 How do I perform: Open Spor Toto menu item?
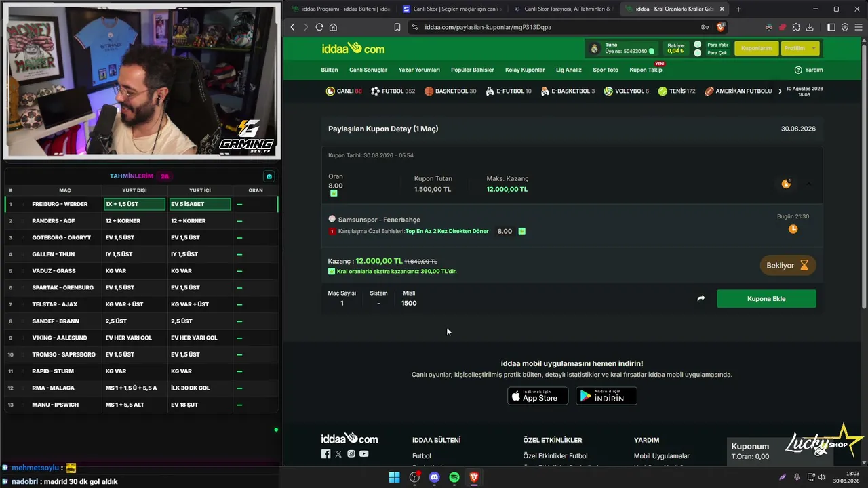pyautogui.click(x=606, y=70)
